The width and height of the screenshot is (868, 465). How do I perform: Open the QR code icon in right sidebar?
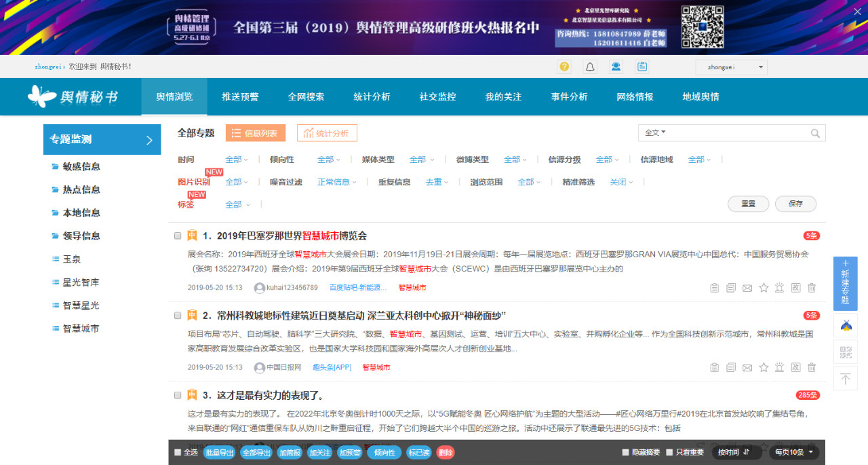click(845, 352)
